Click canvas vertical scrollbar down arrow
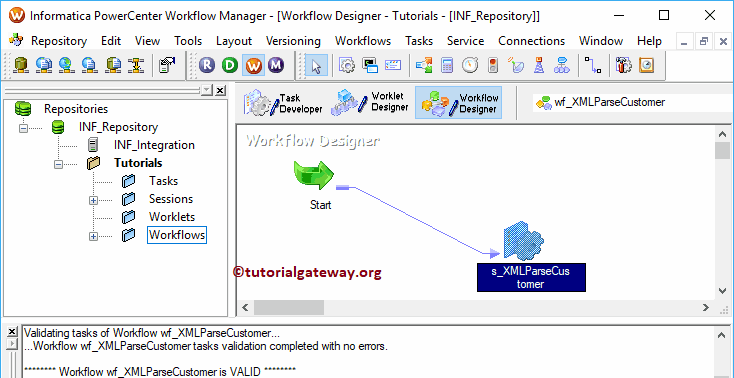734x378 pixels. [x=722, y=291]
